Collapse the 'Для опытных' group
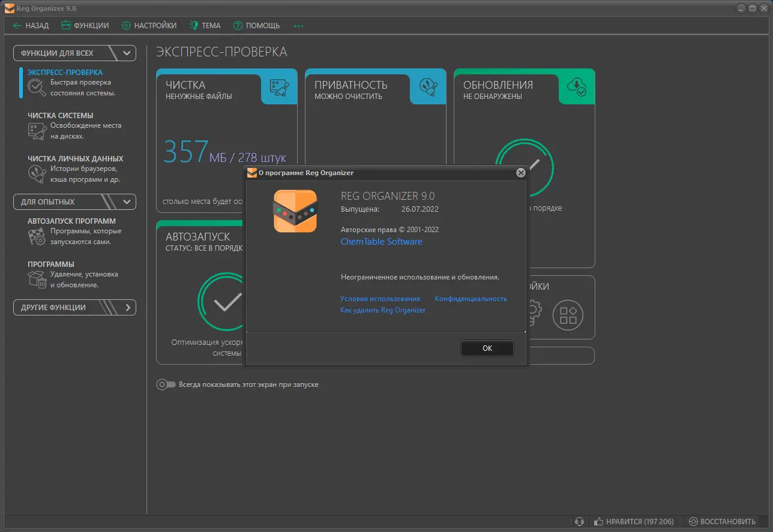This screenshot has width=773, height=532. pyautogui.click(x=125, y=202)
